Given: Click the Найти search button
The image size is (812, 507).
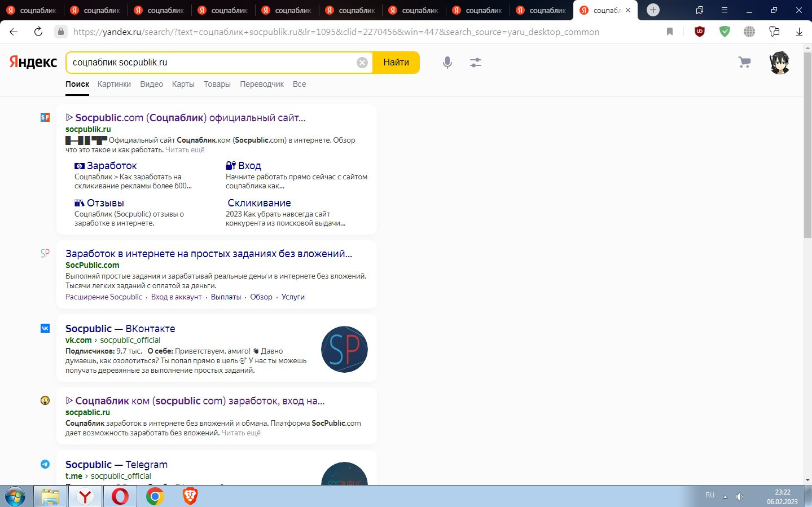Looking at the screenshot, I should (396, 63).
